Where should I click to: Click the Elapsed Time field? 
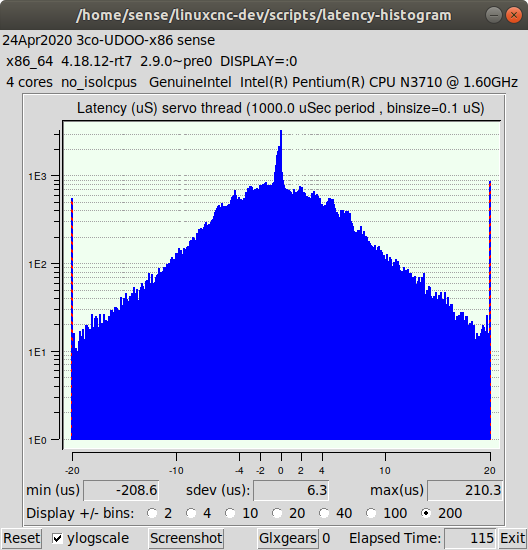[470, 538]
